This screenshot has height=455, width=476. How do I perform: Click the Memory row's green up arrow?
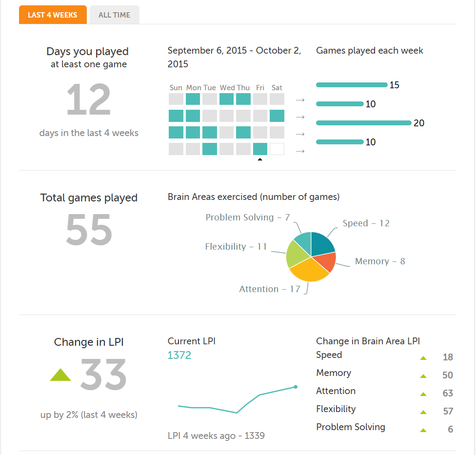[x=423, y=376]
